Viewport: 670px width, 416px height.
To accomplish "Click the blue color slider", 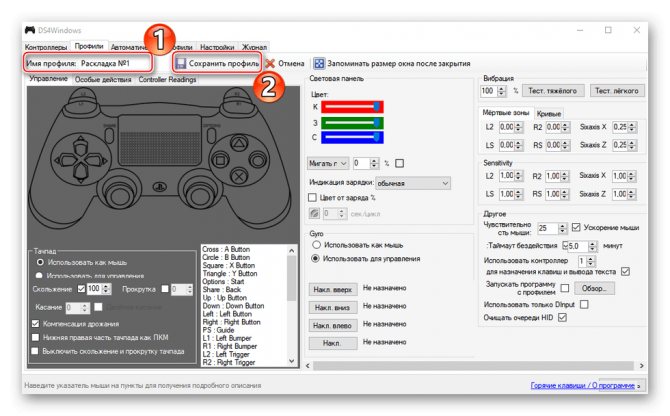I will 352,138.
